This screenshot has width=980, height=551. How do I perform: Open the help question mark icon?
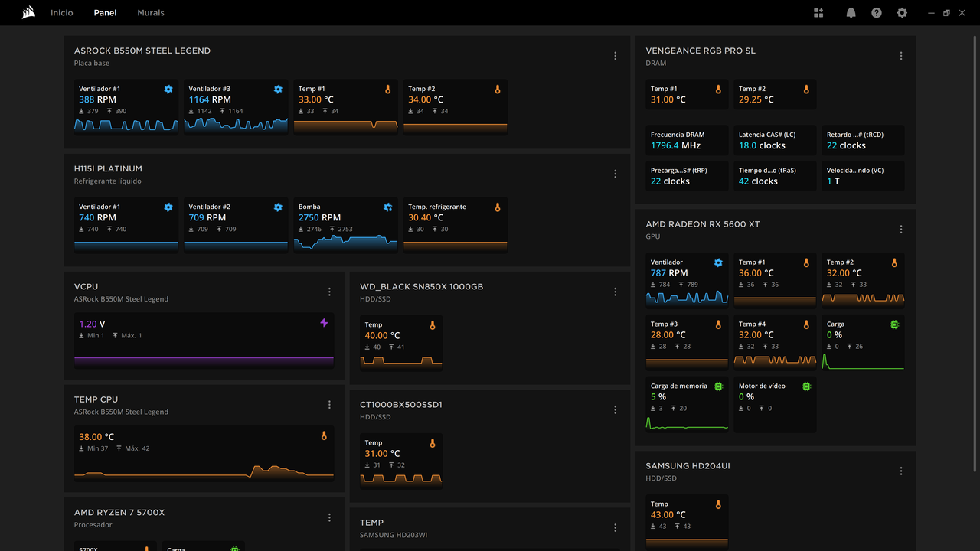877,13
